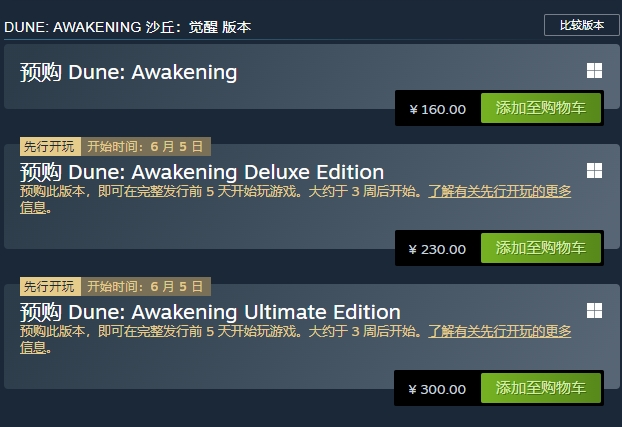Click start date 6月5日 label on Deluxe
The image size is (622, 427).
[146, 146]
